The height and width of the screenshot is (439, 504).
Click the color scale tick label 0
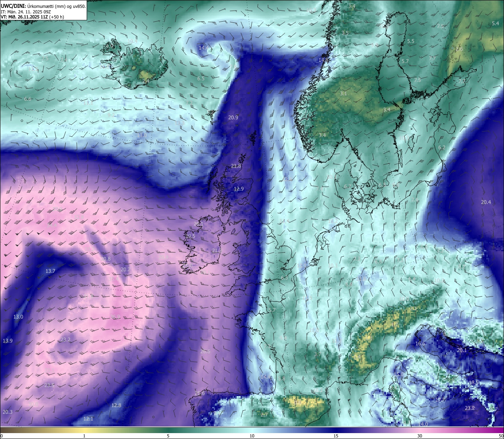[x=2, y=436]
